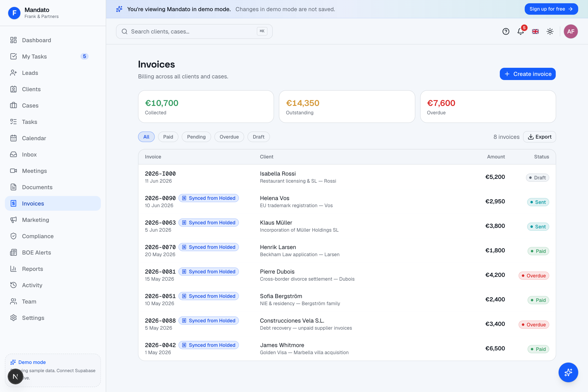The width and height of the screenshot is (588, 392).
Task: Focus the Search clients, cases field
Action: (x=194, y=32)
